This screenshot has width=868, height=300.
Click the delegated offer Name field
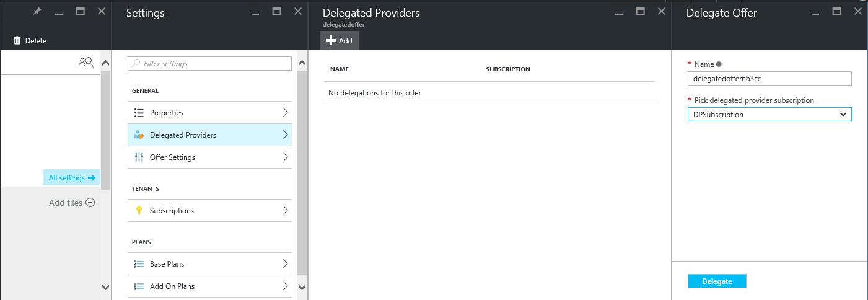click(769, 79)
